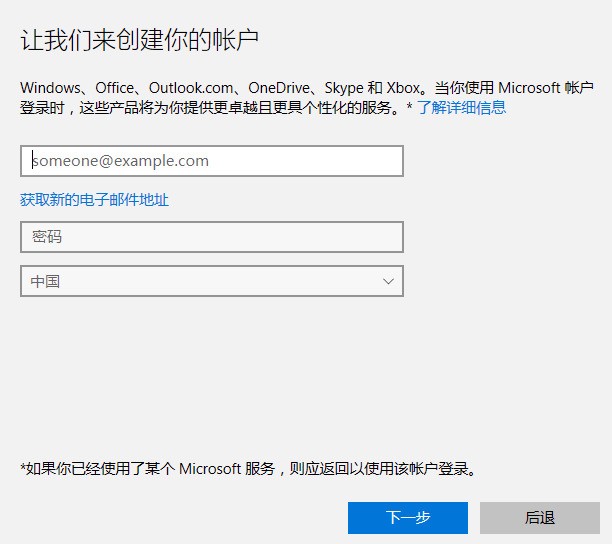The height and width of the screenshot is (544, 612).
Task: Click the 让我们来创建你的帐户 heading
Action: point(140,41)
